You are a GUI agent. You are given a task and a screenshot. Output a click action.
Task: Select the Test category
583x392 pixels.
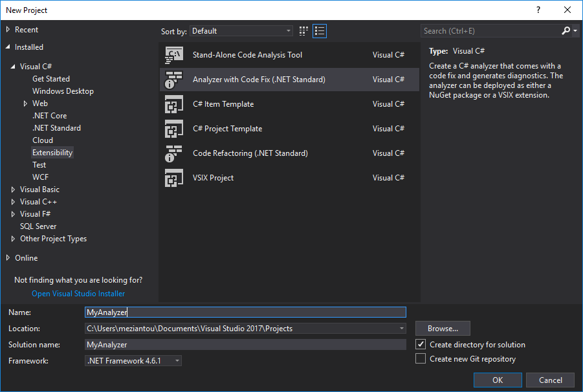tap(39, 164)
